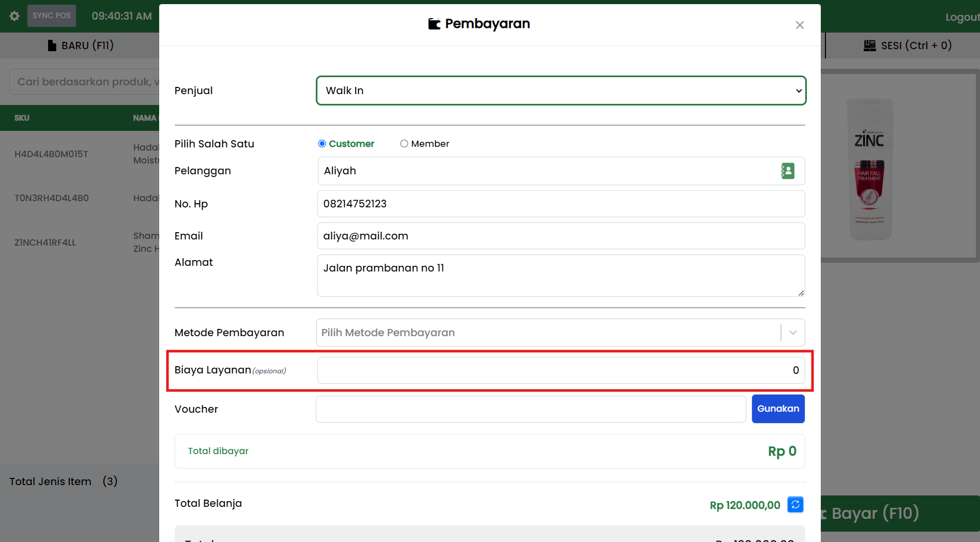Click the Zinc shampoo product thumbnail
This screenshot has height=542, width=980.
click(x=870, y=169)
